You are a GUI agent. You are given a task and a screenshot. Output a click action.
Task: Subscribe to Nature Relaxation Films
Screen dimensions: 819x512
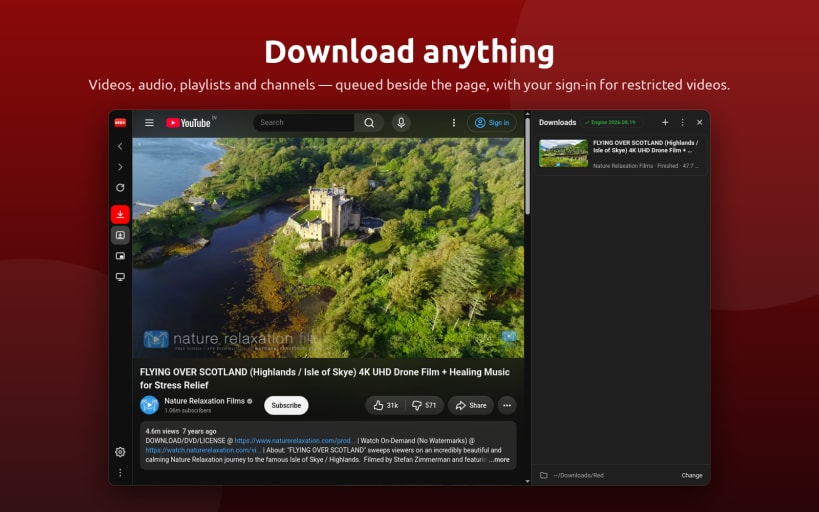[286, 405]
